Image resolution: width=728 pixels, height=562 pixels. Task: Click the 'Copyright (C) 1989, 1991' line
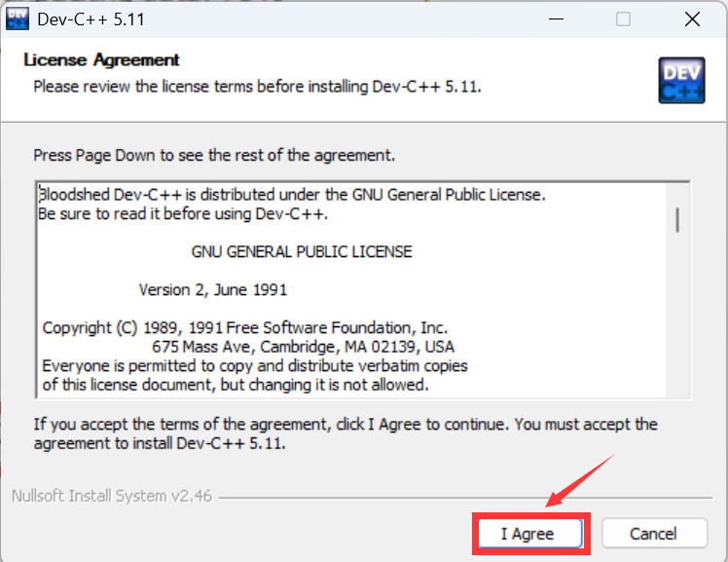pos(244,328)
